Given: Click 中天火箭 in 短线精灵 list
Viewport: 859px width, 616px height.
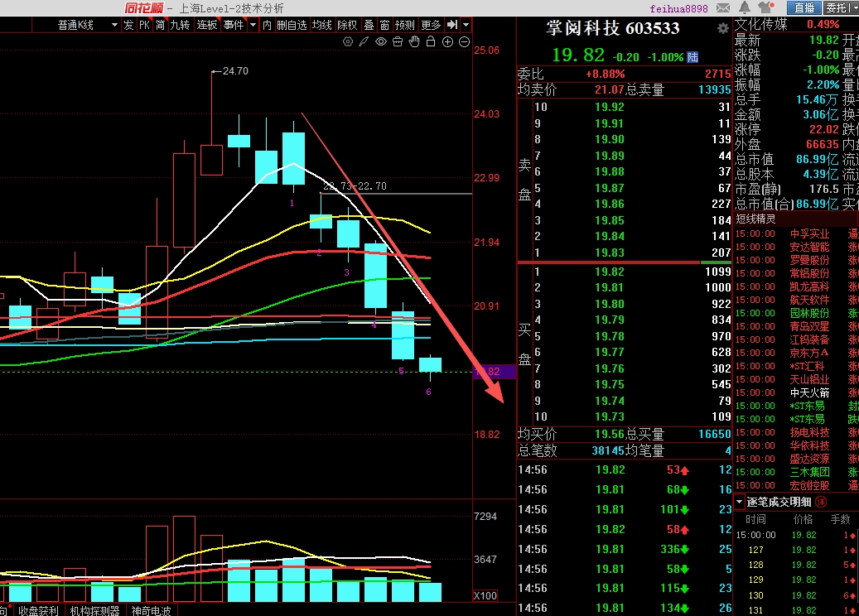Looking at the screenshot, I should point(809,392).
